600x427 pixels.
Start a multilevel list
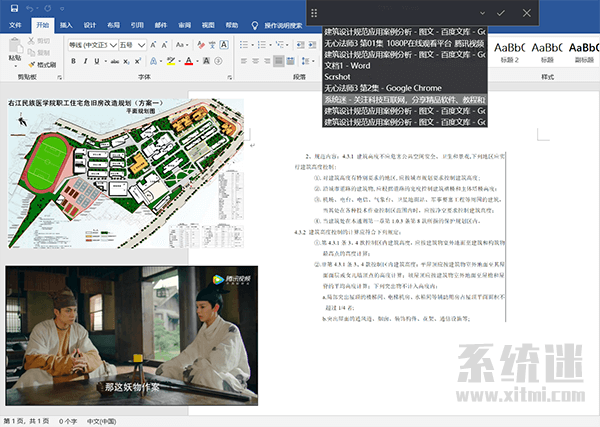point(279,45)
